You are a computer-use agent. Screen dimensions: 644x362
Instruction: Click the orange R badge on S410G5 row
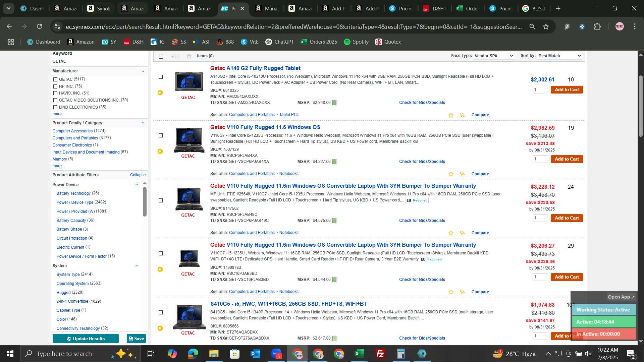[x=160, y=328]
